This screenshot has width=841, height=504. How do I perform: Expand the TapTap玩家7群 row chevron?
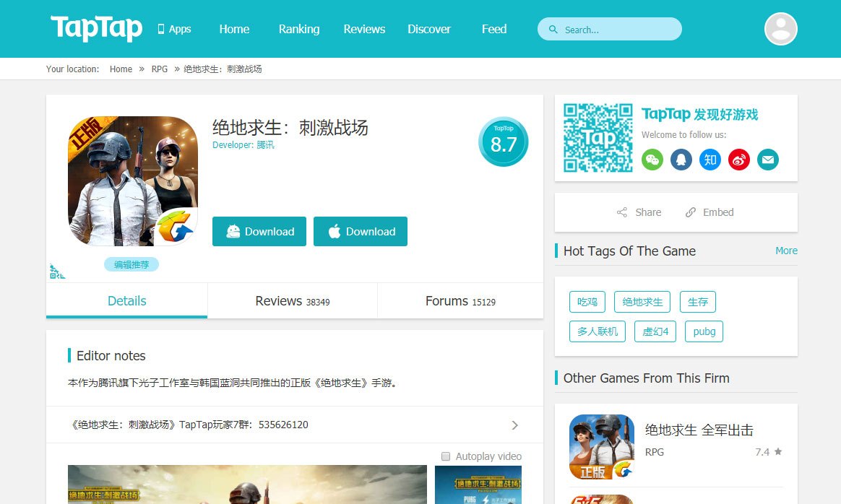pyautogui.click(x=514, y=425)
